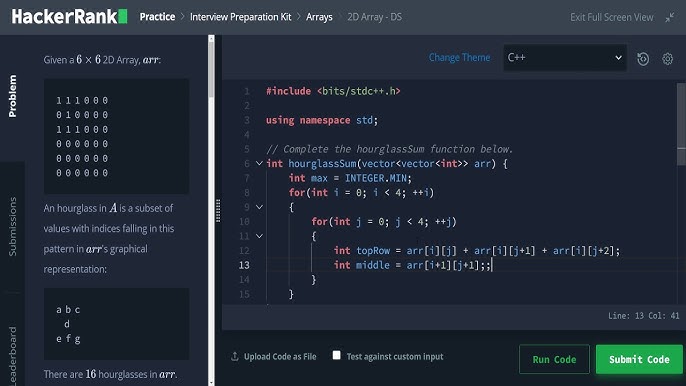Collapse the inner loop block at line 11
Viewport: 686px width, 386px height.
pos(259,236)
